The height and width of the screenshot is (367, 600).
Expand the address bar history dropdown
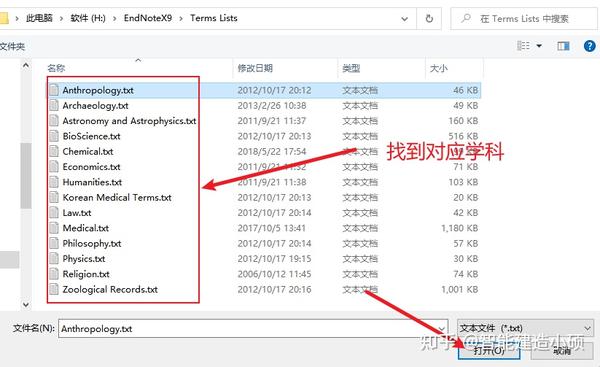(404, 19)
